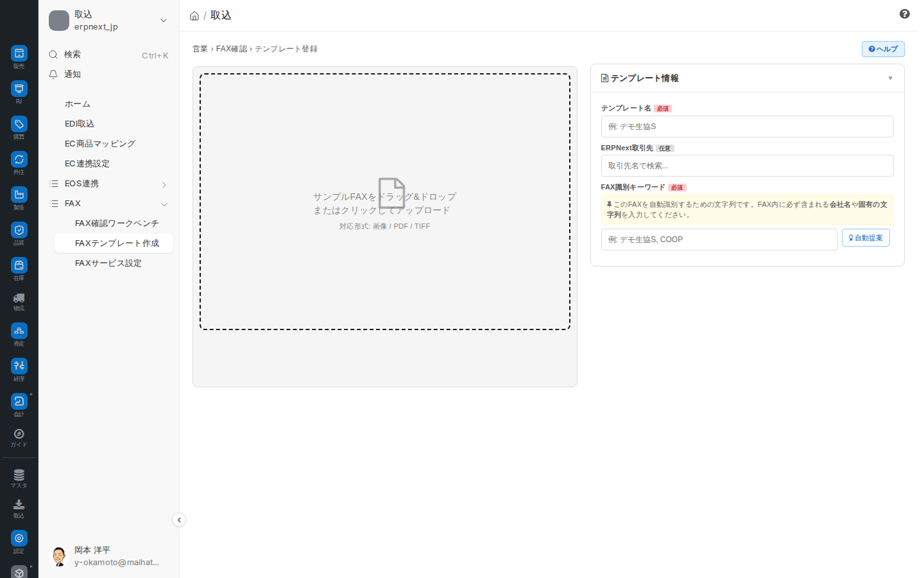Select EC商品マッピング in sidebar
This screenshot has width=924, height=578.
(100, 144)
